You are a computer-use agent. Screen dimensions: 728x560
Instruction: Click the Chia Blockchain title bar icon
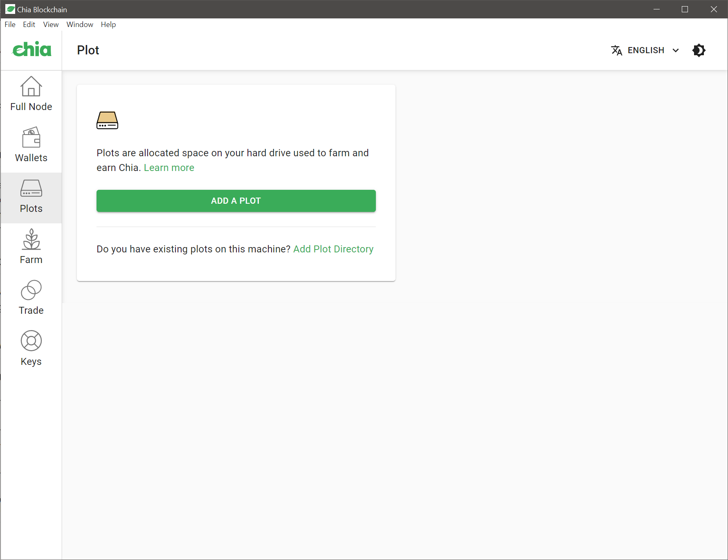(10, 9)
